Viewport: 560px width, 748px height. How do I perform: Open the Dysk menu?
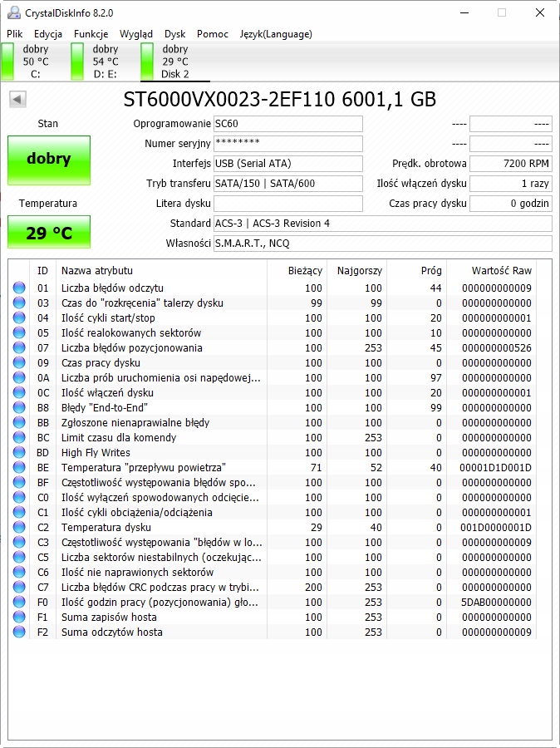coord(175,34)
